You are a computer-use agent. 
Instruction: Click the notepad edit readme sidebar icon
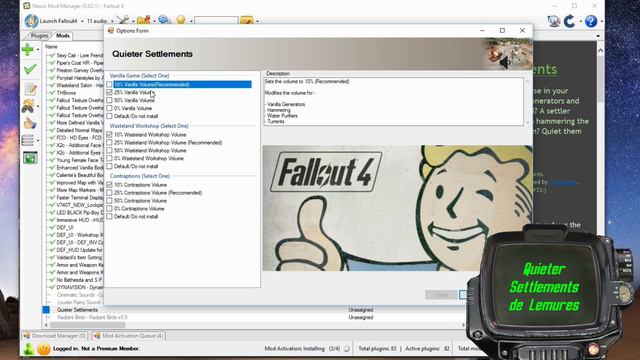click(31, 89)
